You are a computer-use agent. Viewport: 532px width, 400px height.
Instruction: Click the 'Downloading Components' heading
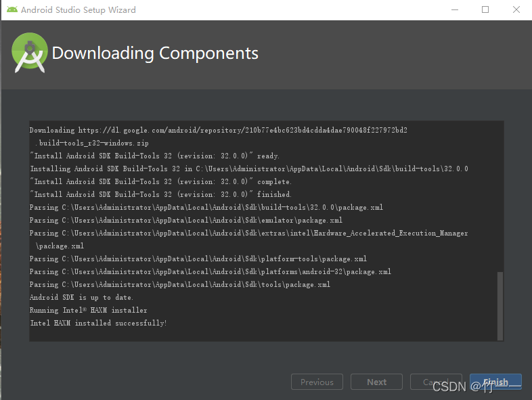click(155, 53)
